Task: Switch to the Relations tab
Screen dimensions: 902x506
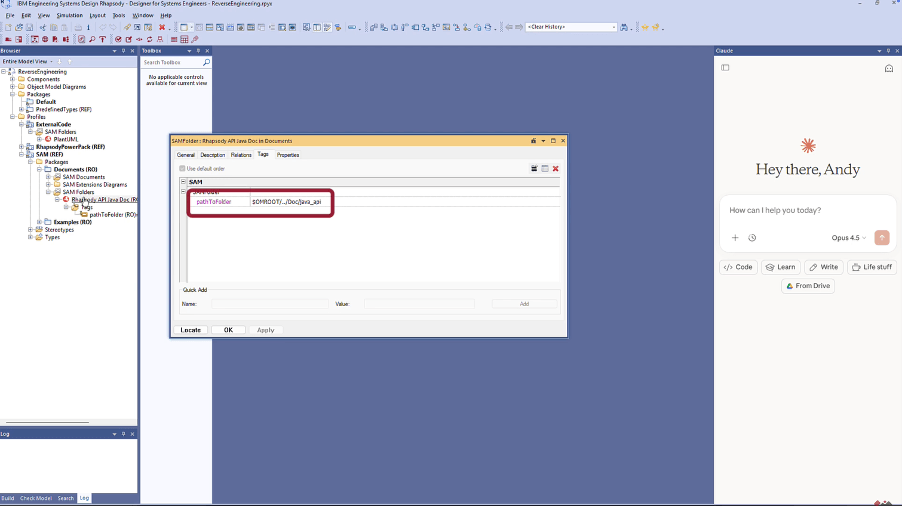Action: point(241,155)
